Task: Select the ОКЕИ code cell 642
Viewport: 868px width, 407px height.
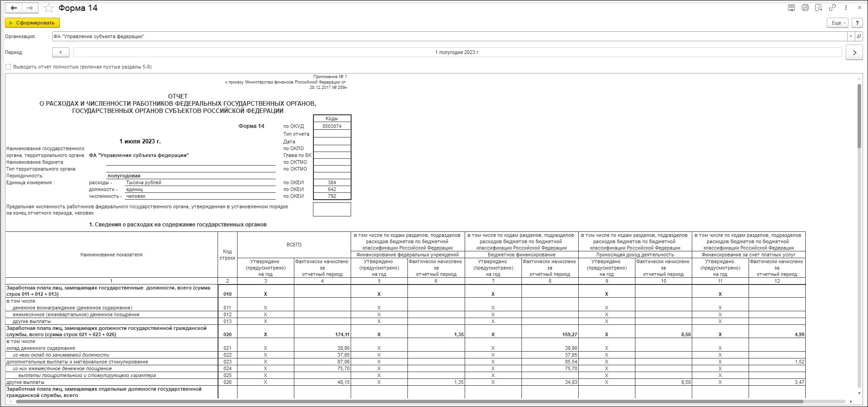Action: click(332, 189)
